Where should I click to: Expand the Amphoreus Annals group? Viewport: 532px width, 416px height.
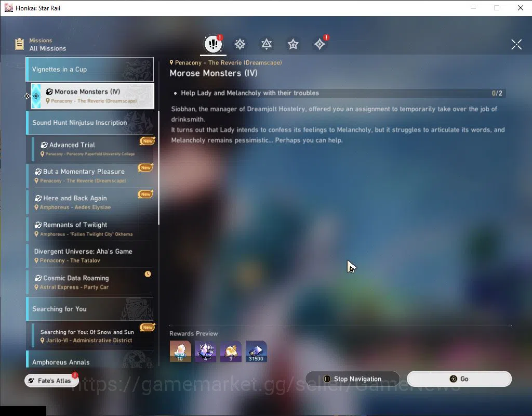90,360
